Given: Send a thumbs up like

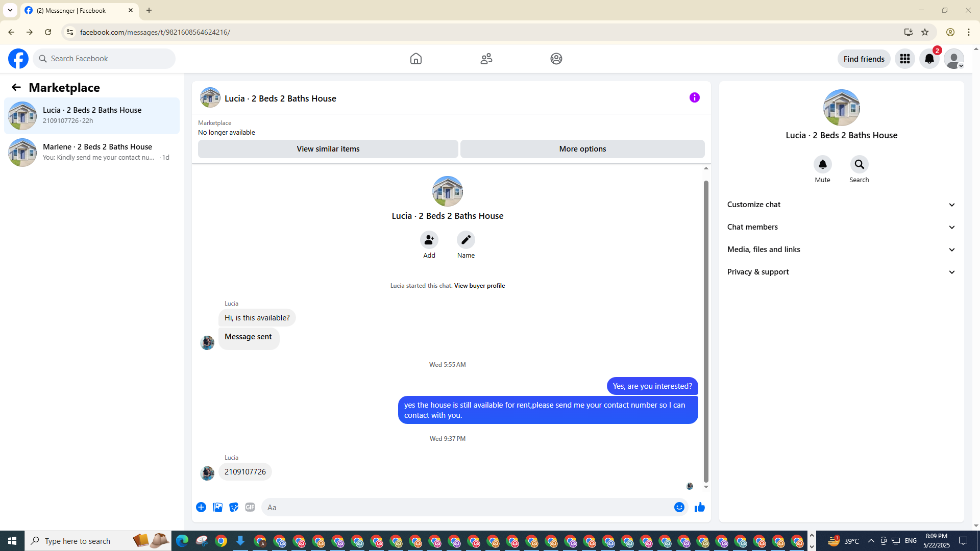Looking at the screenshot, I should tap(700, 507).
